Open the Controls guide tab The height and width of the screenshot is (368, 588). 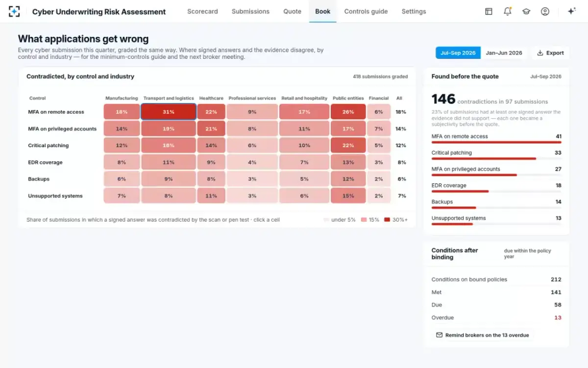[366, 11]
